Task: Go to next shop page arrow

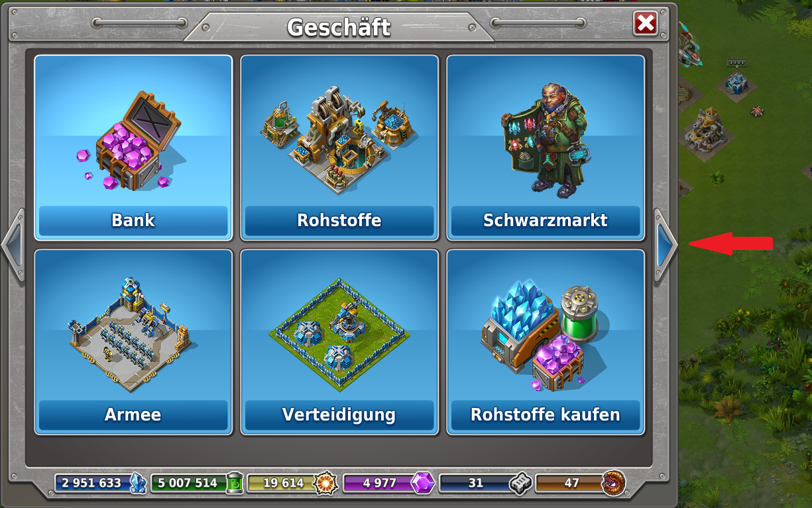Action: (666, 245)
